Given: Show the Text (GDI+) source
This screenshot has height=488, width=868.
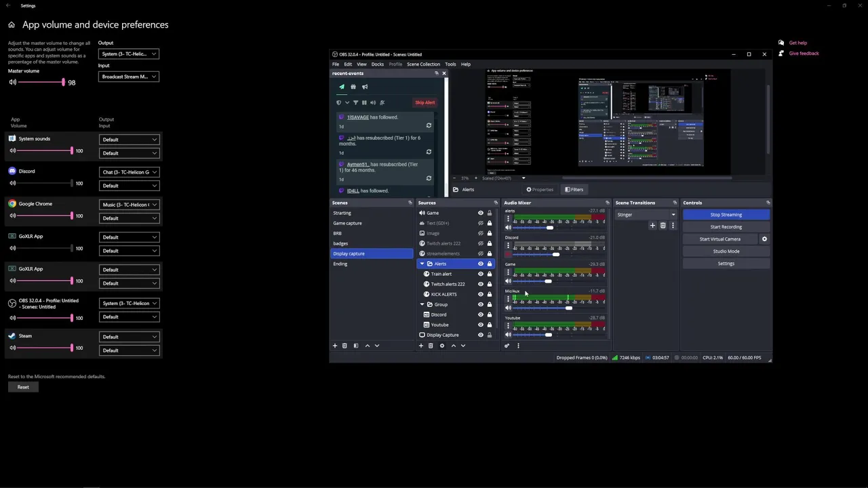Looking at the screenshot, I should pos(481,223).
